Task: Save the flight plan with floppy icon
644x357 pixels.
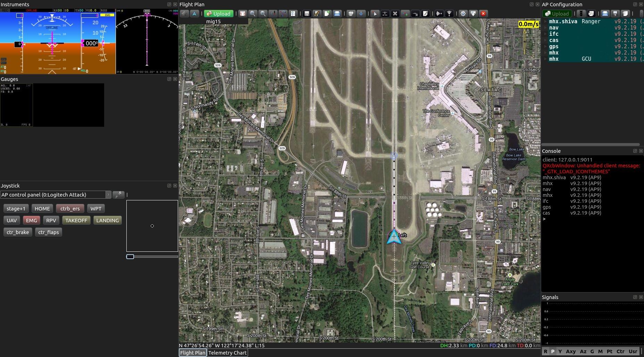Action: (x=307, y=14)
